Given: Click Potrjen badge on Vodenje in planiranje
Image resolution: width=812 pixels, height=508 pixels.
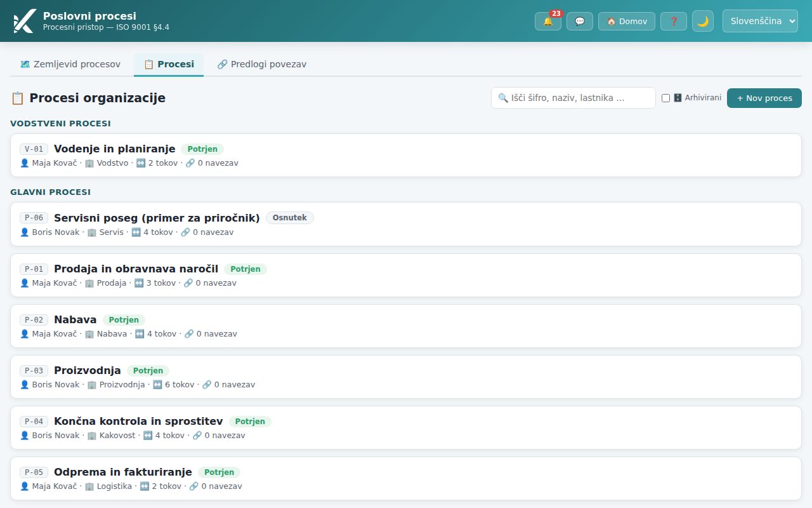Looking at the screenshot, I should (202, 149).
